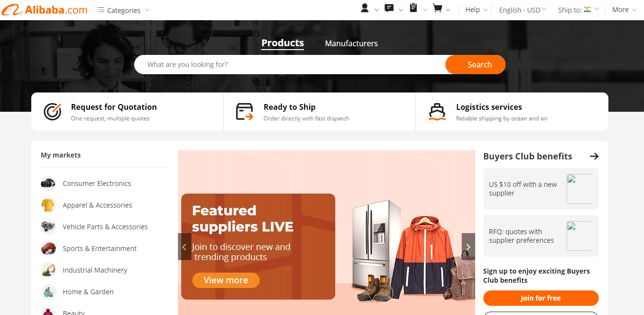Expand the Categories dropdown
Viewport: 644px width, 315px height.
tap(123, 10)
